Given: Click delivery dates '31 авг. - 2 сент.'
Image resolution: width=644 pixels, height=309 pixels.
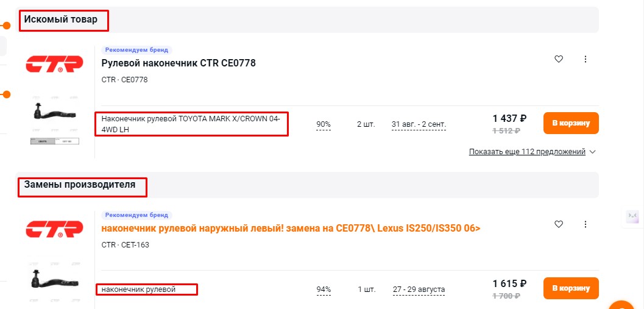Looking at the screenshot, I should click(x=419, y=124).
